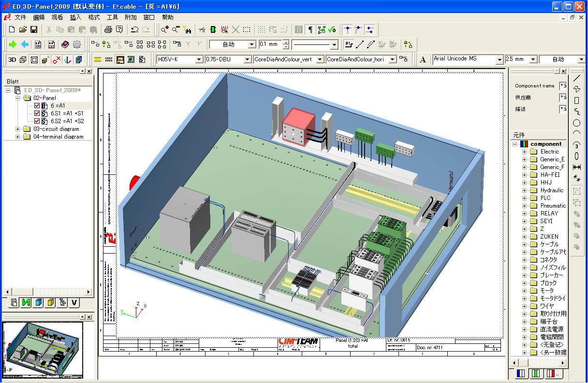This screenshot has width=588, height=383.
Task: Click the 0.1 mm line width field
Action: pos(270,44)
